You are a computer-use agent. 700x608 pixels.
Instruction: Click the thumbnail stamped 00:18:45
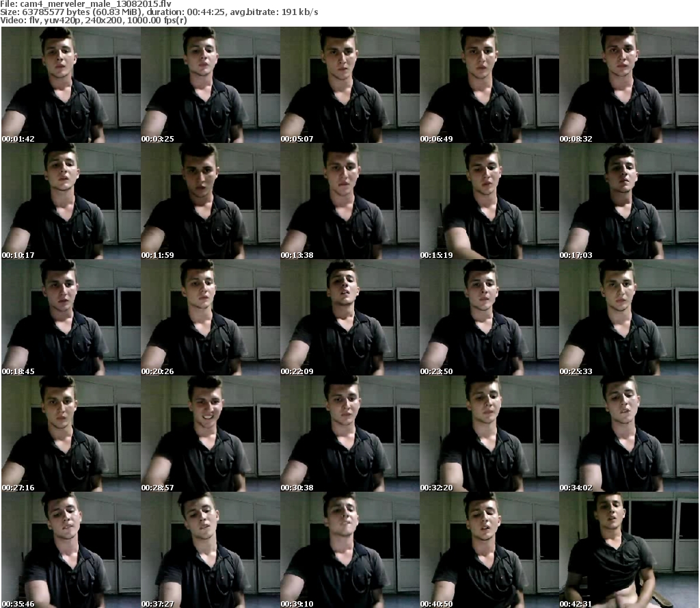[71, 317]
